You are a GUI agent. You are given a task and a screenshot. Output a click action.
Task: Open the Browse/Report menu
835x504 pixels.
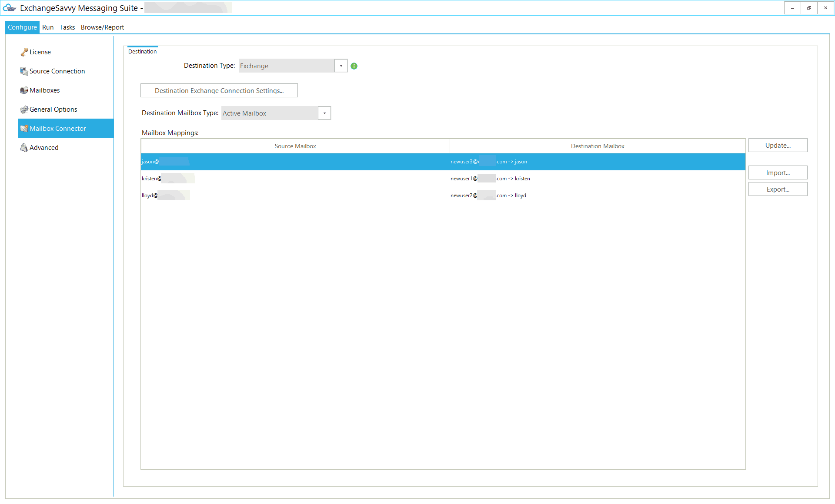click(x=102, y=27)
